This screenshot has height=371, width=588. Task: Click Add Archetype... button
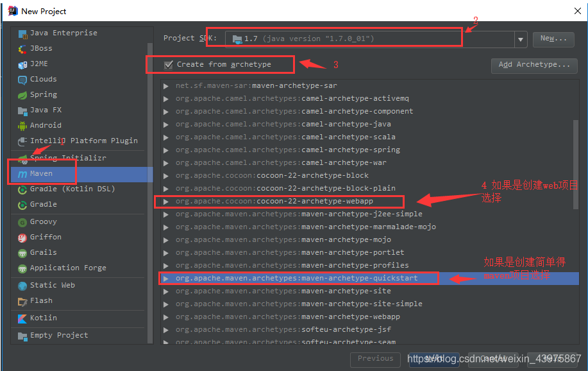coord(534,65)
